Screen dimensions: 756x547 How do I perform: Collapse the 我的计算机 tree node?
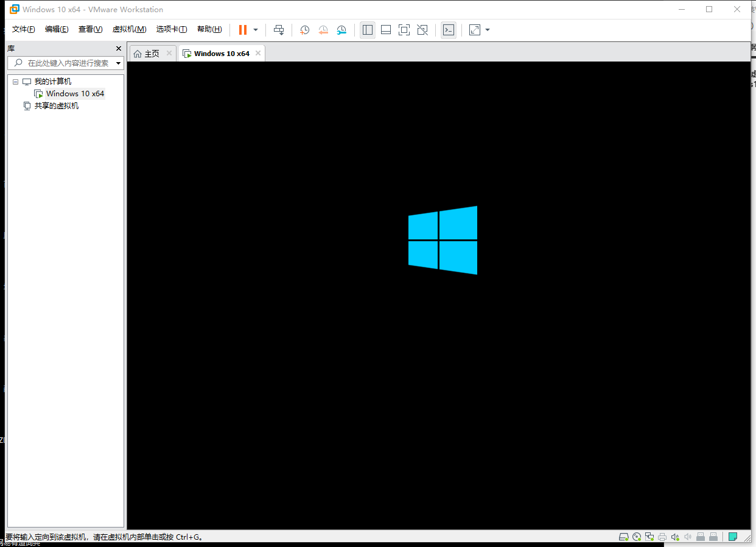tap(15, 82)
